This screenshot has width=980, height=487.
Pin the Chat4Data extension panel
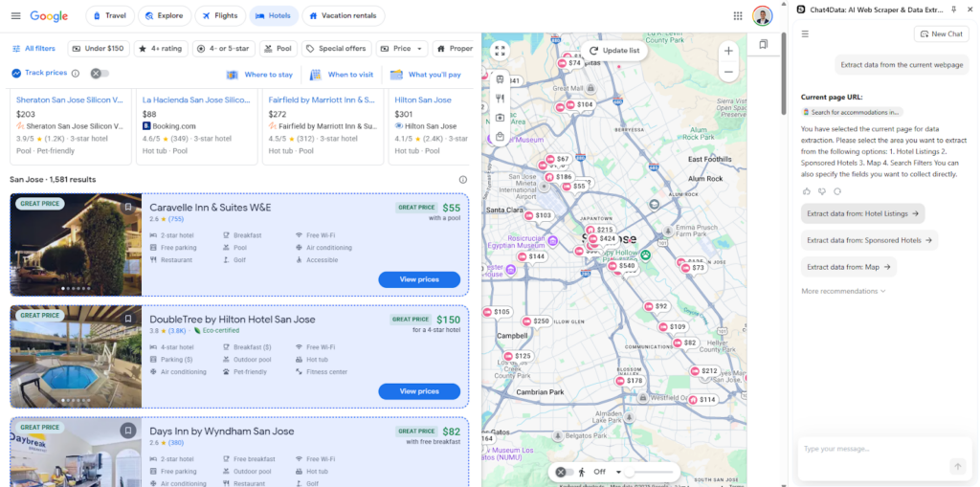point(954,9)
